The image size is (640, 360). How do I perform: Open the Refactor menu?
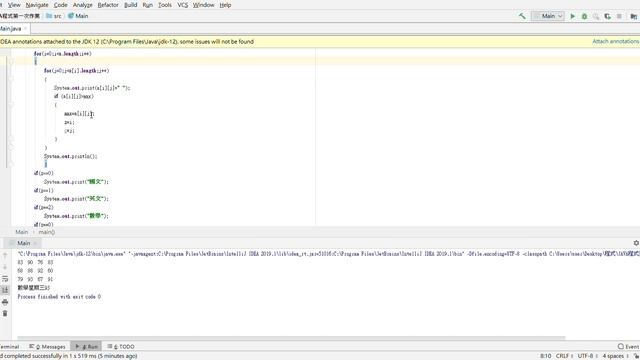pos(108,5)
